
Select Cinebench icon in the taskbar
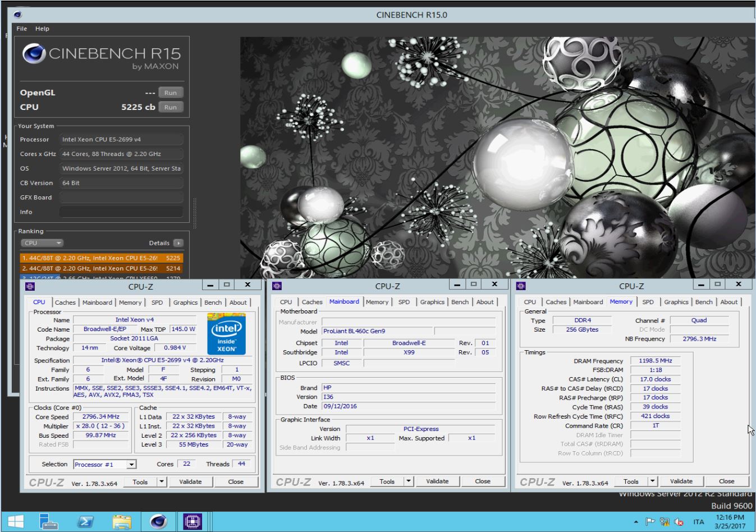click(x=158, y=522)
